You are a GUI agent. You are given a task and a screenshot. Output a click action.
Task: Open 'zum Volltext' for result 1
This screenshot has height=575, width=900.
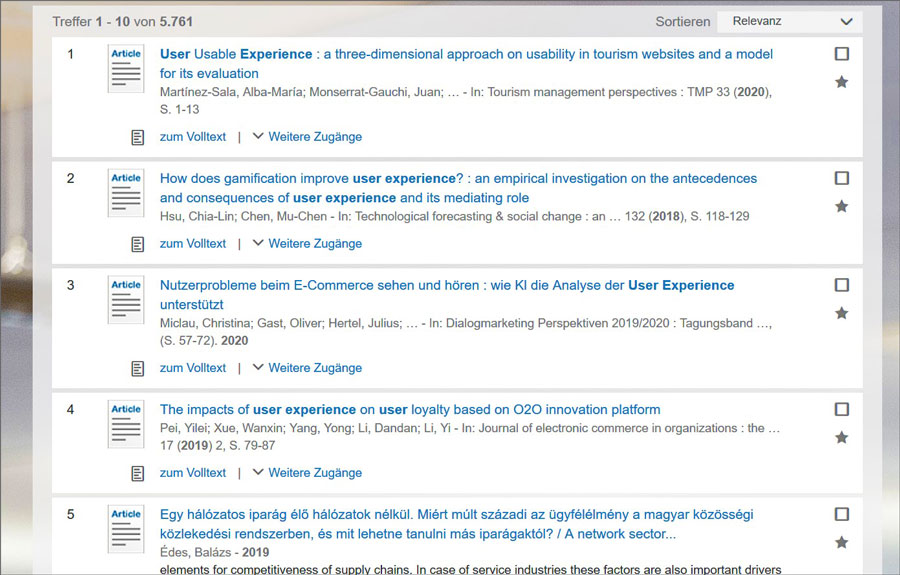(193, 137)
